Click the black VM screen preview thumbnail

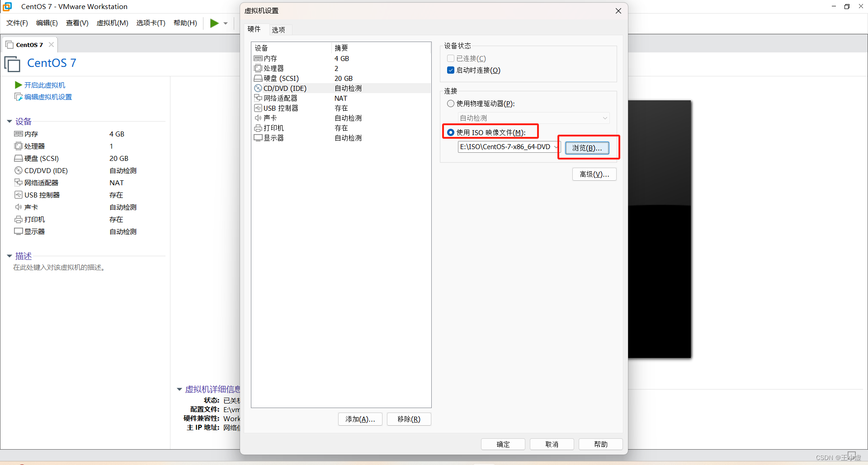(x=660, y=229)
